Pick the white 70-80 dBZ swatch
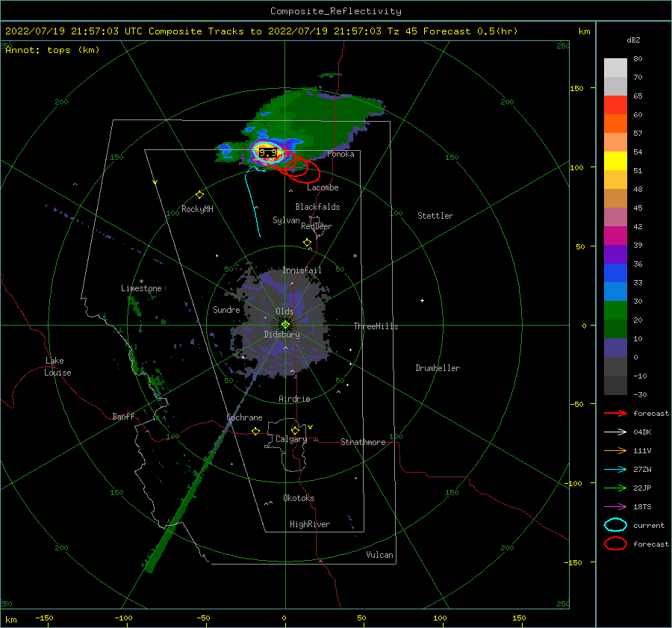Viewport: 672px width, 628px height. click(615, 68)
